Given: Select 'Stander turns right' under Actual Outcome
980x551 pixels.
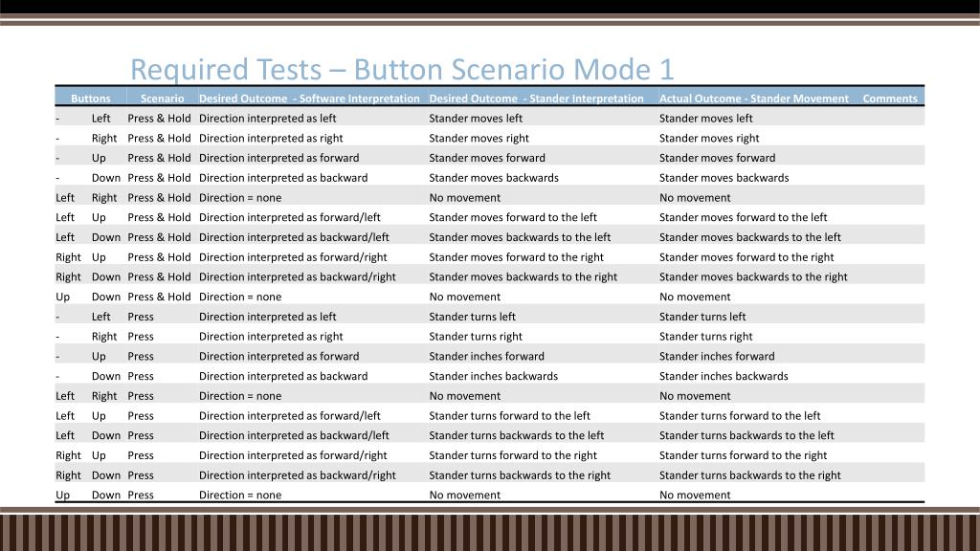Looking at the screenshot, I should coord(705,337).
